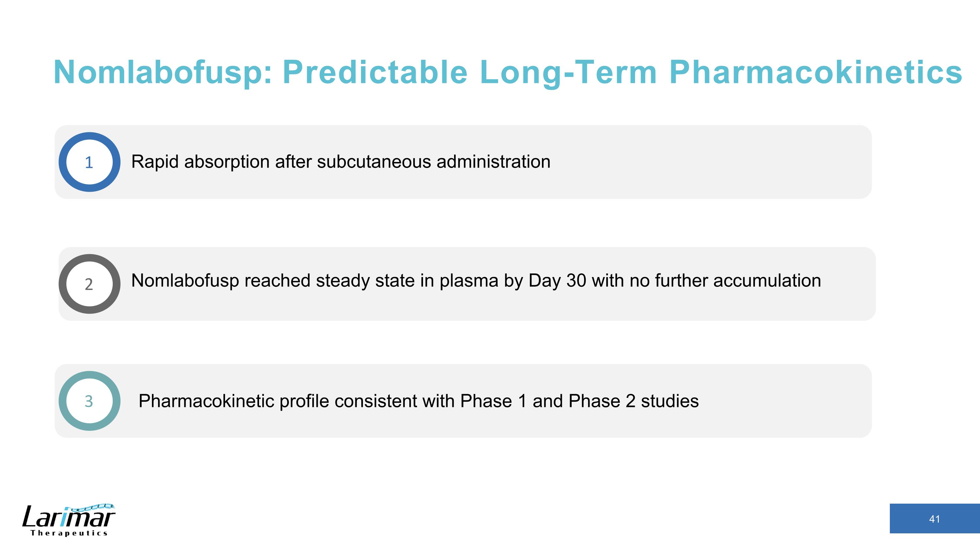
Task: Click the steady state in plasma statement
Action: pyautogui.click(x=476, y=281)
